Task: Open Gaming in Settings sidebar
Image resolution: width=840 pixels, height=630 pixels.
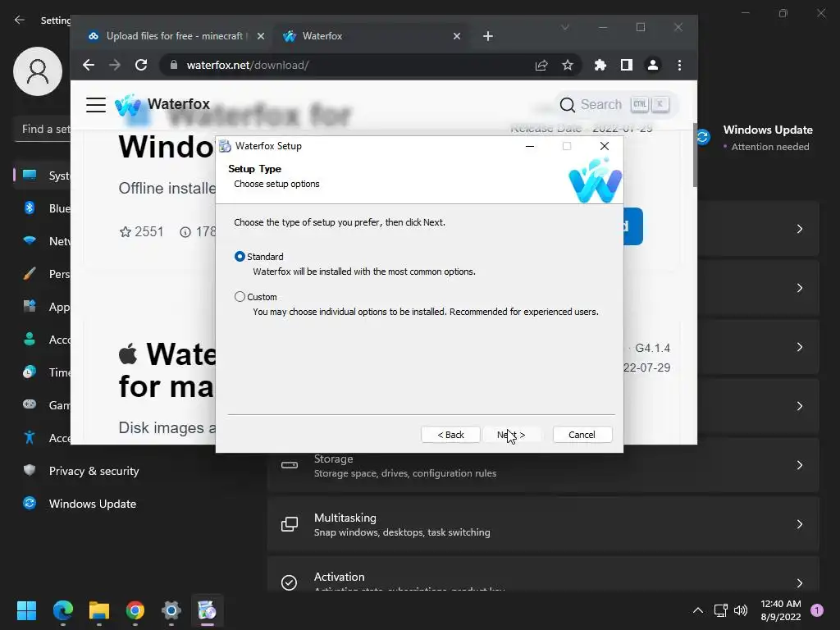Action: point(42,405)
